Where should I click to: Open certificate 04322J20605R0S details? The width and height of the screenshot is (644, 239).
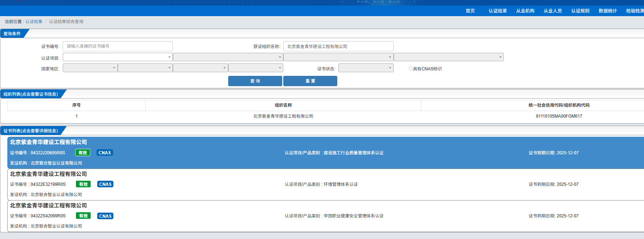point(325,152)
